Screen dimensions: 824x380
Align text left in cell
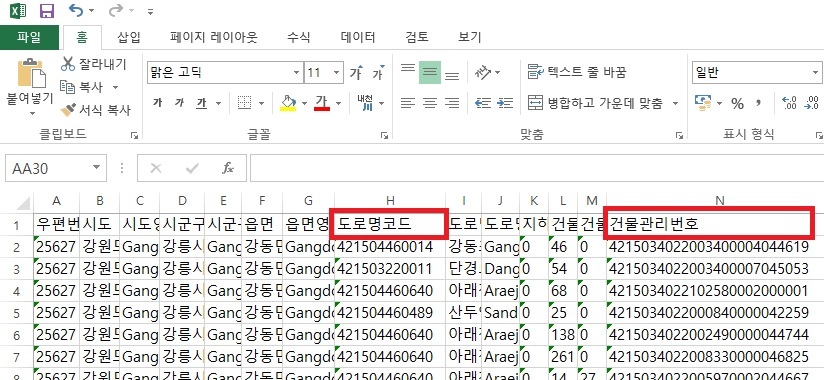[408, 103]
